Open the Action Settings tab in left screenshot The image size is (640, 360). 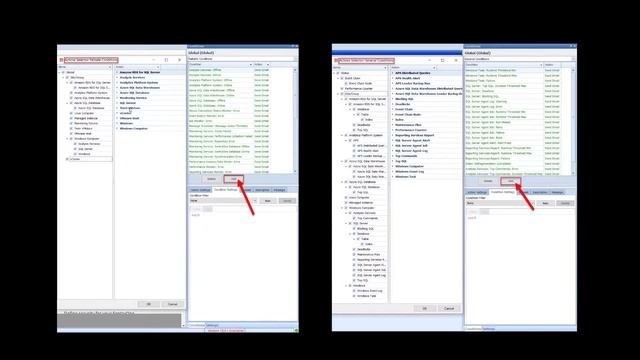[200, 190]
